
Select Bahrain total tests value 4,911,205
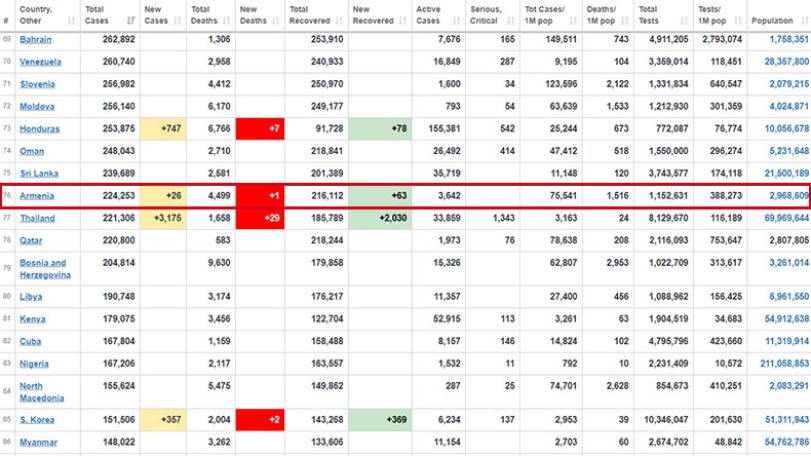668,39
